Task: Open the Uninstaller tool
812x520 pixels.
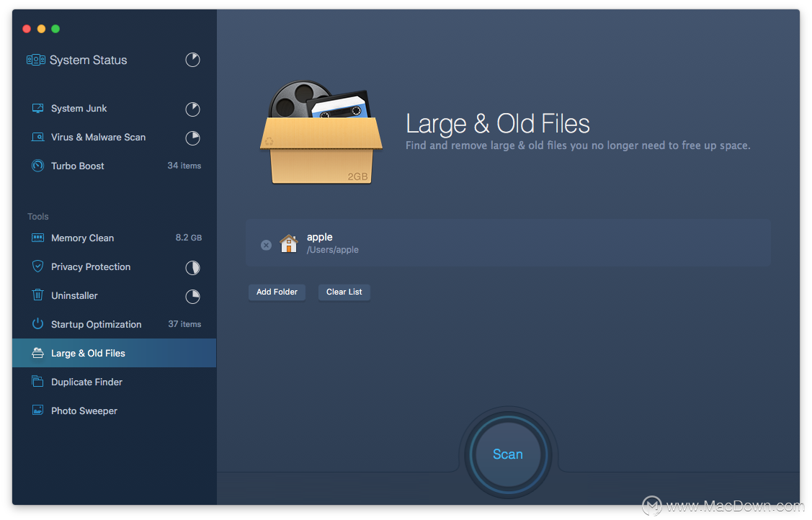Action: point(74,295)
